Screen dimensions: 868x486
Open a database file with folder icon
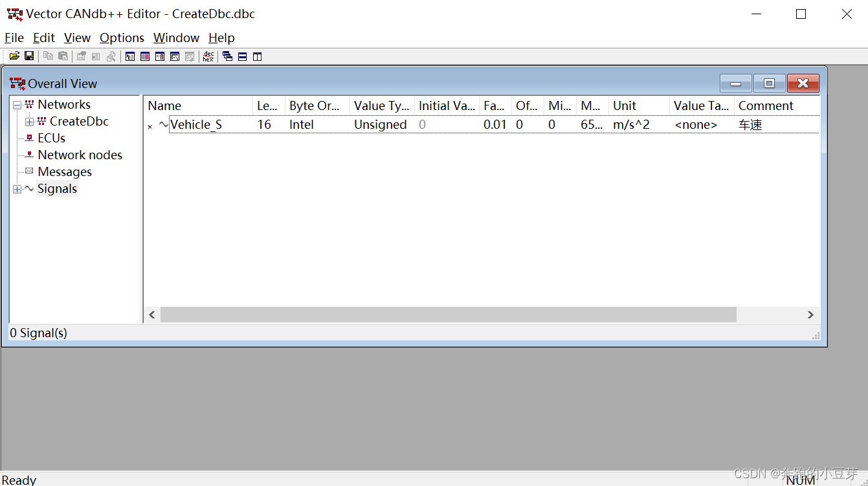(x=14, y=56)
